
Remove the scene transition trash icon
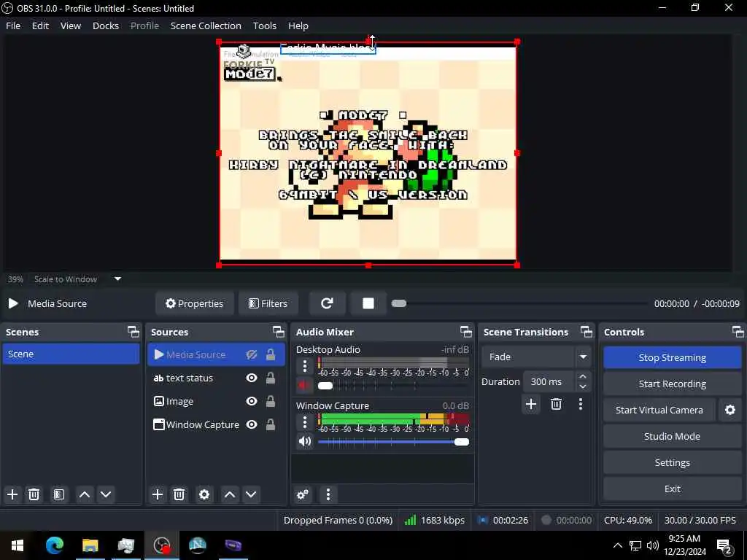(x=556, y=404)
